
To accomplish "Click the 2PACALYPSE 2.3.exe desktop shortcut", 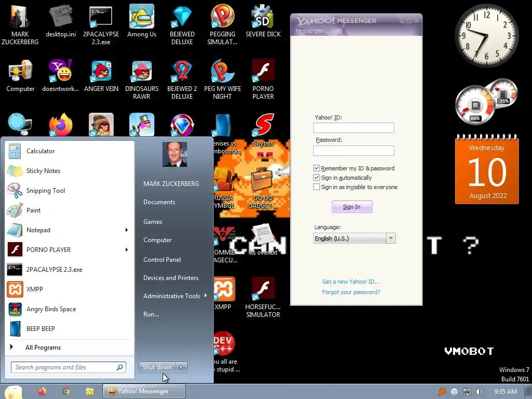I will [101, 24].
